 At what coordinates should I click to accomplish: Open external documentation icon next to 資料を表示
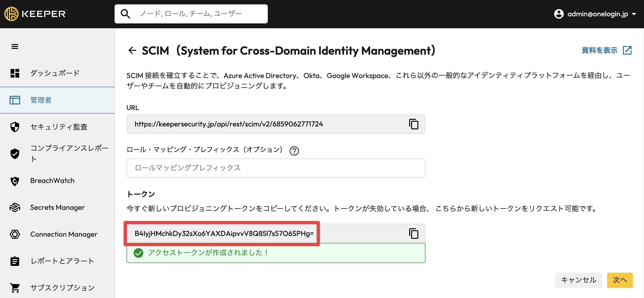coord(627,50)
